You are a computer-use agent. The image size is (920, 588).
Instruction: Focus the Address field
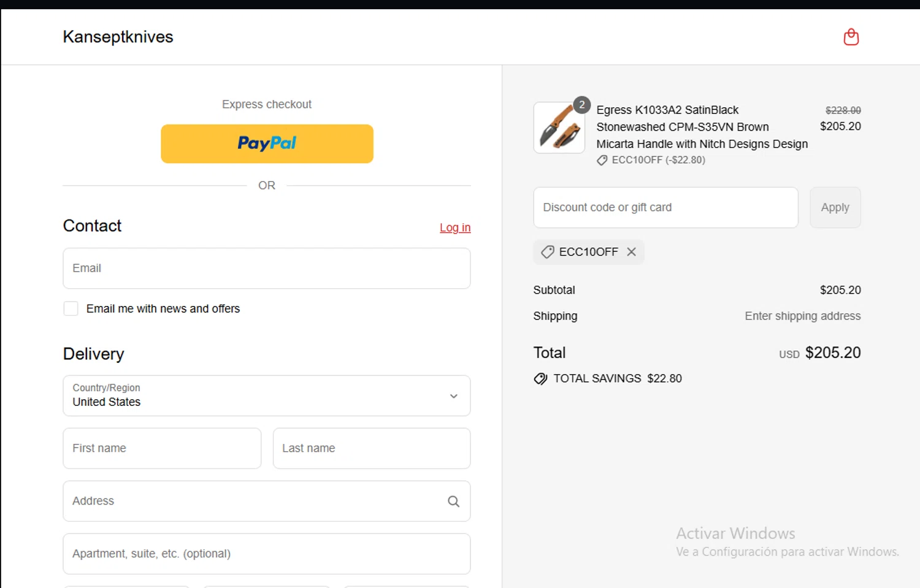[x=267, y=501]
